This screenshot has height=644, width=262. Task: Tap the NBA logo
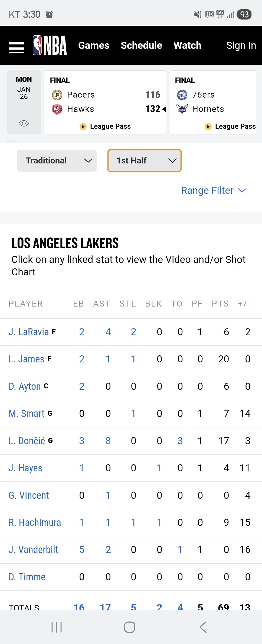tap(50, 46)
